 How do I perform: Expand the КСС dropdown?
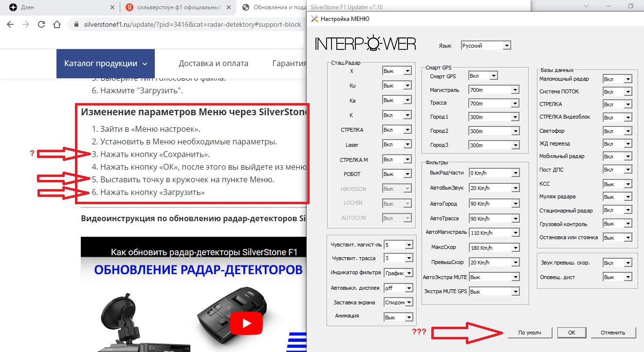click(x=617, y=184)
